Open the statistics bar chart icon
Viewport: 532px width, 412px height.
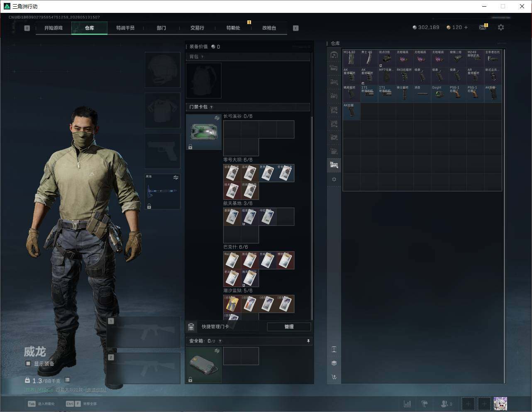coord(408,404)
